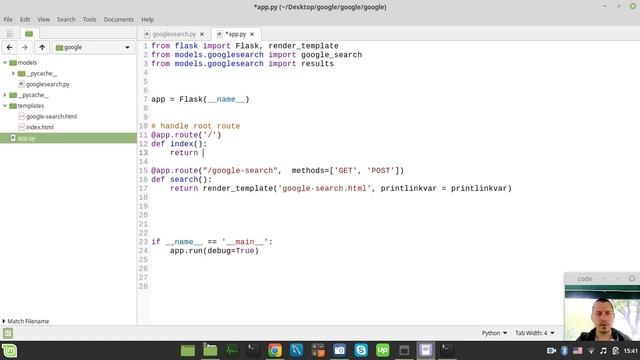Toggle the bottom panel icon in the status bar
640x360 pixels.
click(8, 333)
